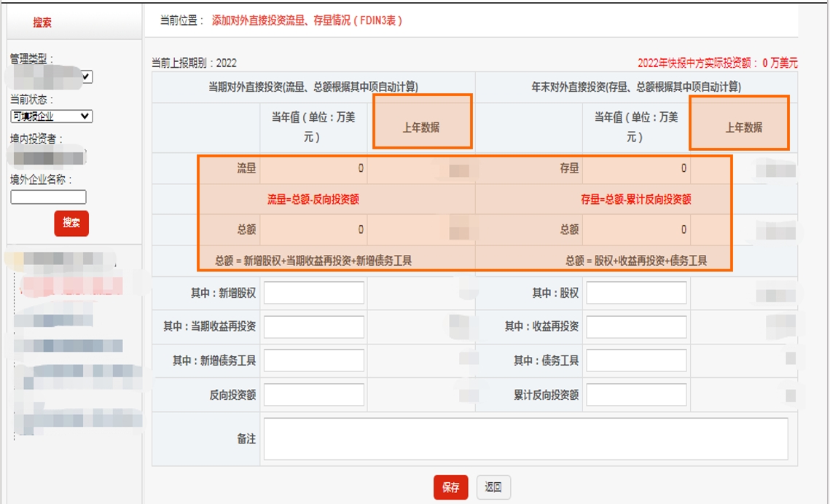Click the 其中：当期收益再投资 input box
The height and width of the screenshot is (504, 830).
click(x=313, y=327)
